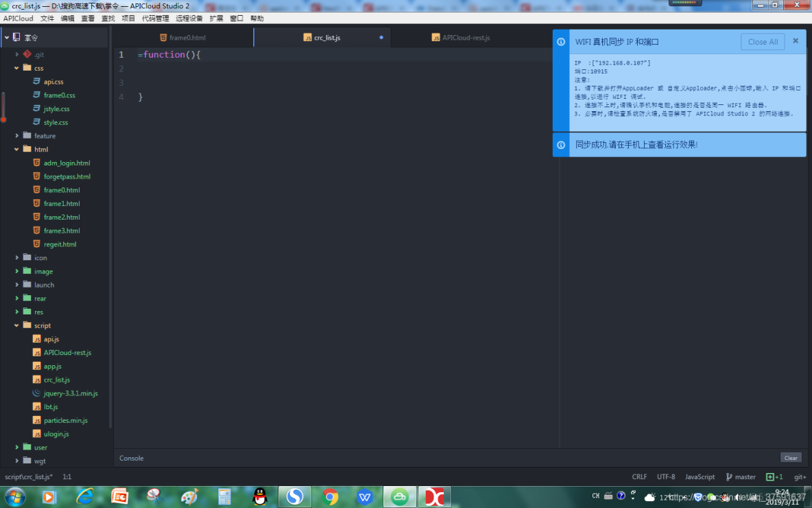This screenshot has height=508, width=812.
Task: Expand the wgt folder
Action: point(16,461)
